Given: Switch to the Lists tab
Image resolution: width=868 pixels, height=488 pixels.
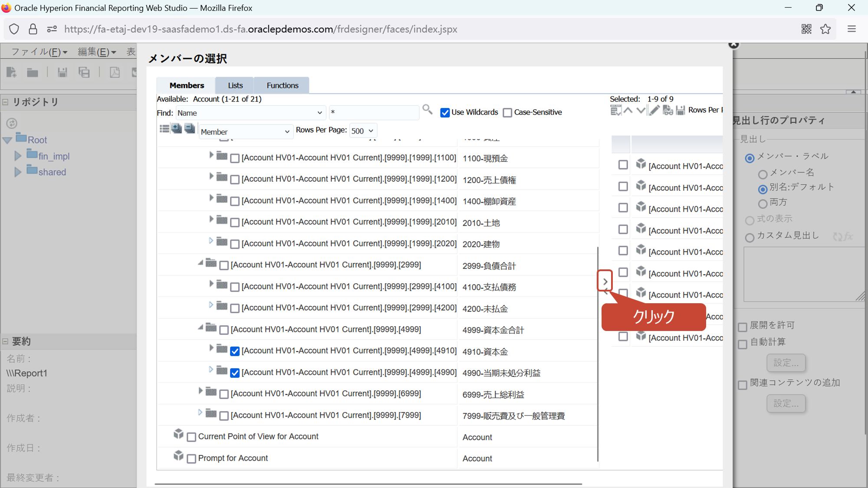Looking at the screenshot, I should click(x=235, y=85).
